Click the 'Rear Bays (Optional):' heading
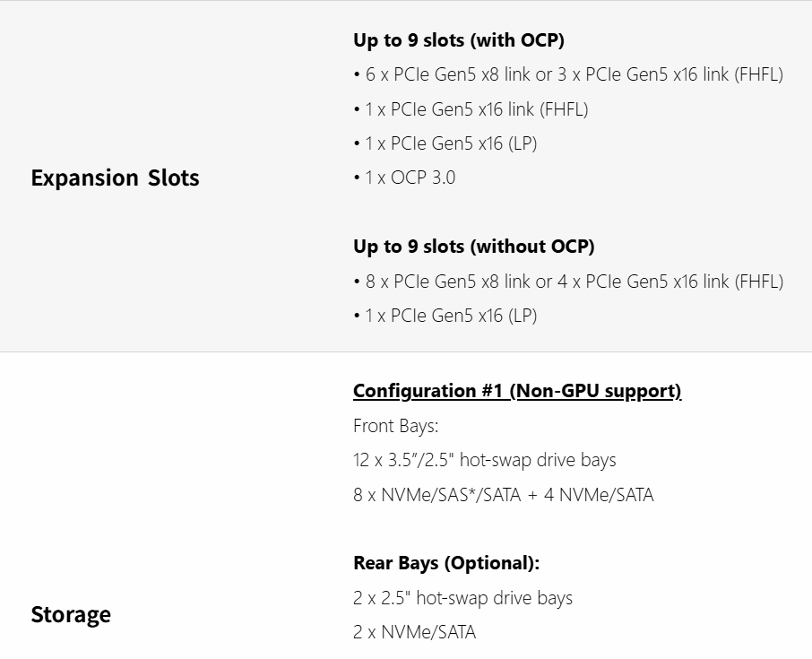 (445, 563)
